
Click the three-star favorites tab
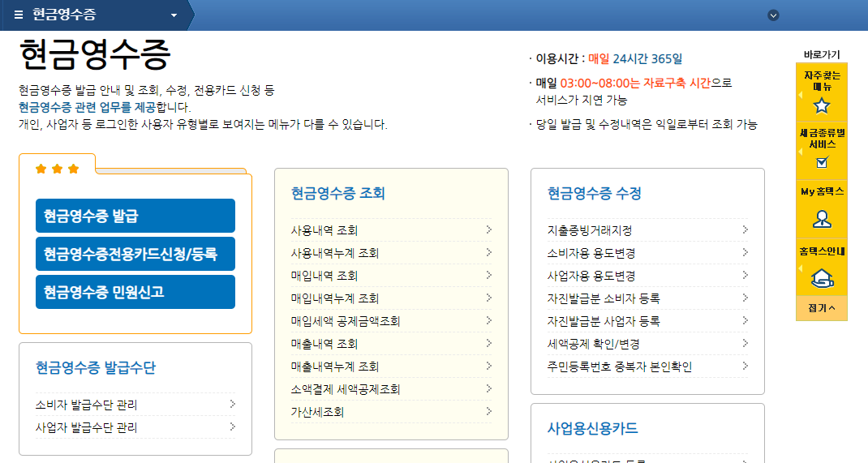(57, 169)
